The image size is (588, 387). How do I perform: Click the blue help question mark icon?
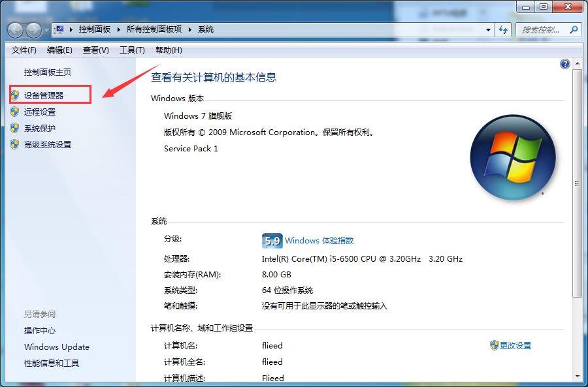564,64
